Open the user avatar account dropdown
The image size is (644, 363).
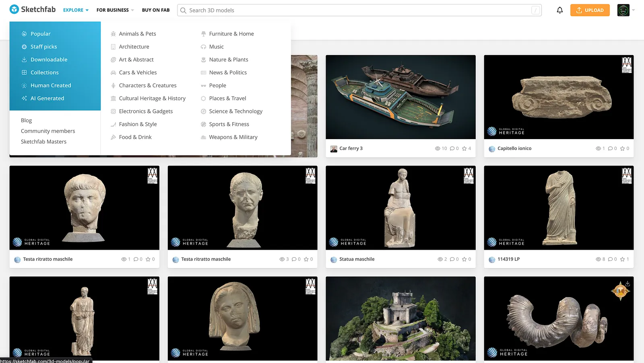click(626, 10)
